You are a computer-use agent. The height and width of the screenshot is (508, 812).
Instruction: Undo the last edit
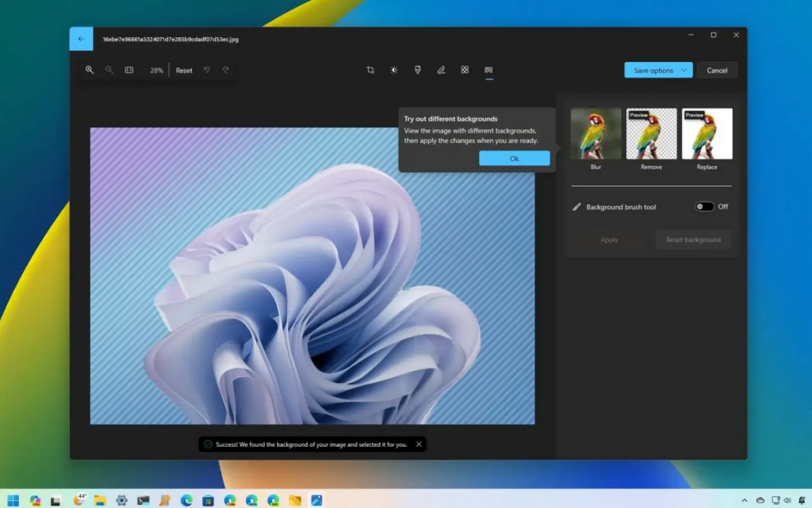point(207,70)
